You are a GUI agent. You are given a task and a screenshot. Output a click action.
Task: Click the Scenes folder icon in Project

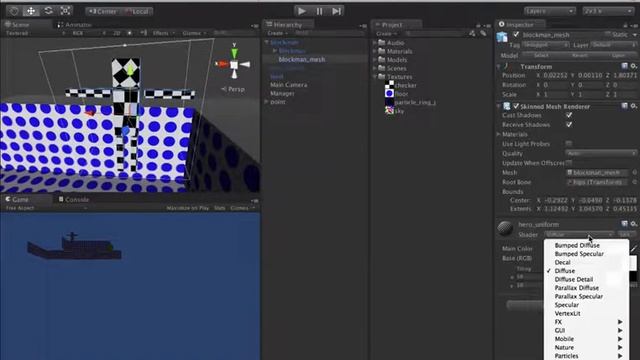[x=382, y=68]
